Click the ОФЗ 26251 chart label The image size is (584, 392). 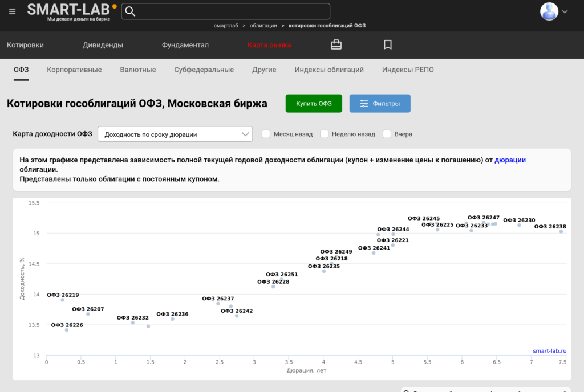pyautogui.click(x=282, y=275)
